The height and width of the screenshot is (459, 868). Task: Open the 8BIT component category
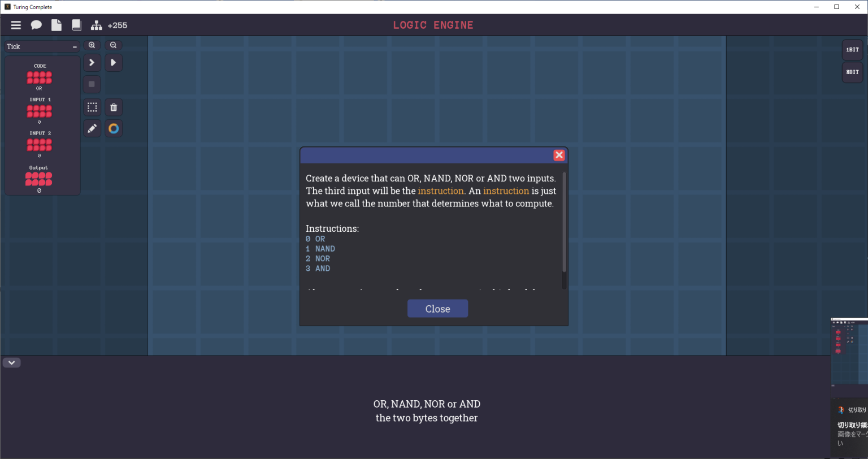pyautogui.click(x=852, y=72)
